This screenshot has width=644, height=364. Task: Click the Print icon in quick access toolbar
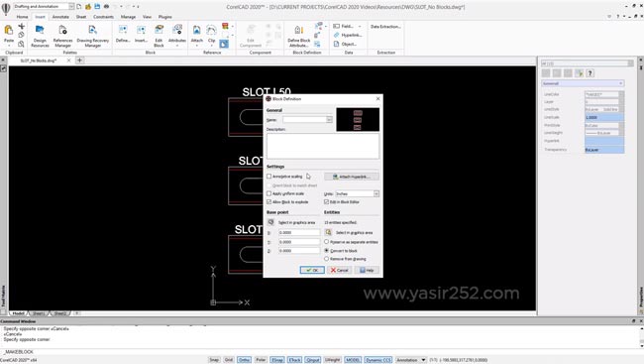click(106, 7)
